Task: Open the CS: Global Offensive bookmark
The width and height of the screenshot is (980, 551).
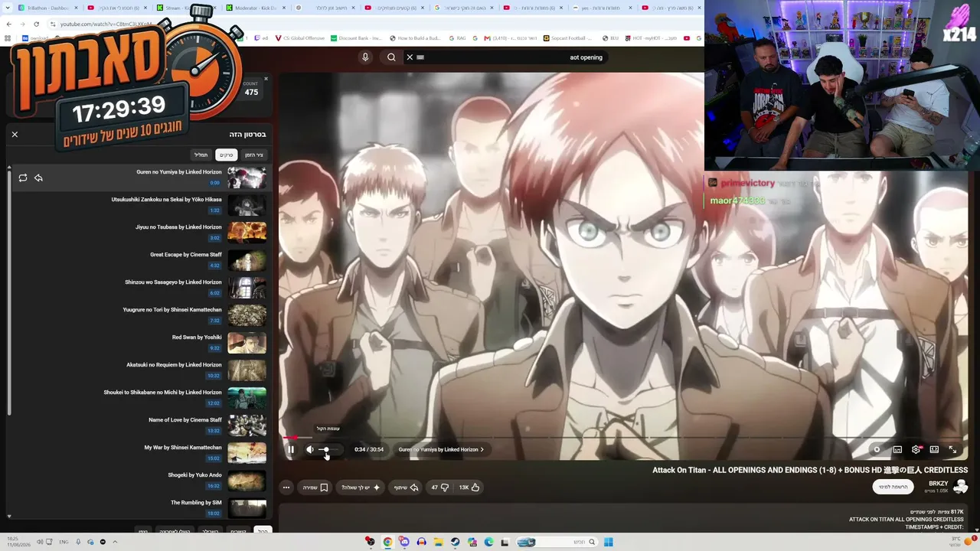Action: coord(299,38)
